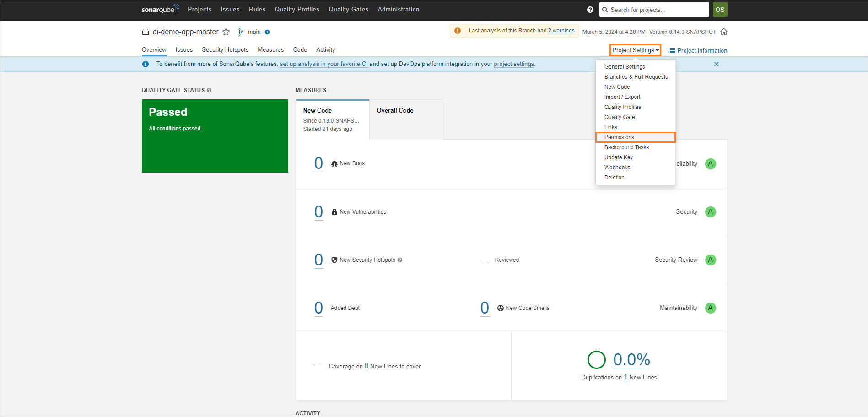Click the help icon beside Quality Gate Status
The height and width of the screenshot is (417, 868).
[210, 90]
